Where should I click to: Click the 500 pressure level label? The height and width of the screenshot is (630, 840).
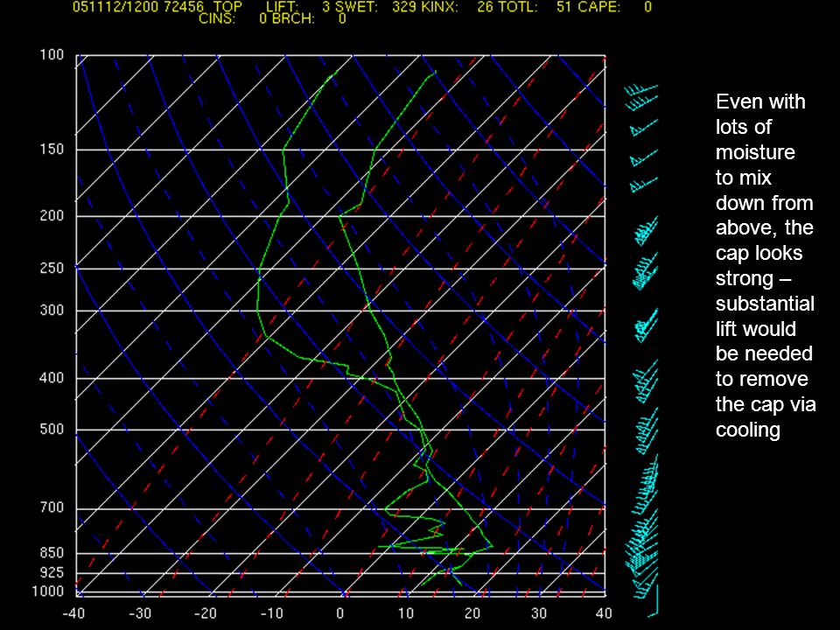52,430
